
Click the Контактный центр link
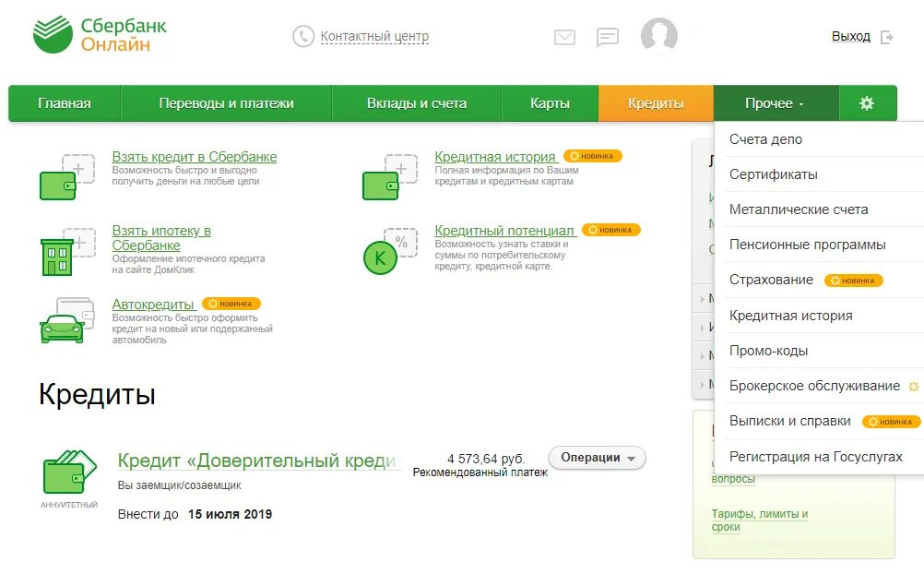[x=374, y=37]
